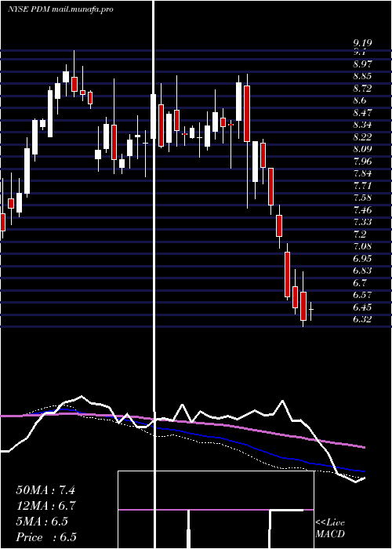The image size is (392, 549).
Task: Click the 7.46 price axis label
Action: pyautogui.click(x=362, y=210)
